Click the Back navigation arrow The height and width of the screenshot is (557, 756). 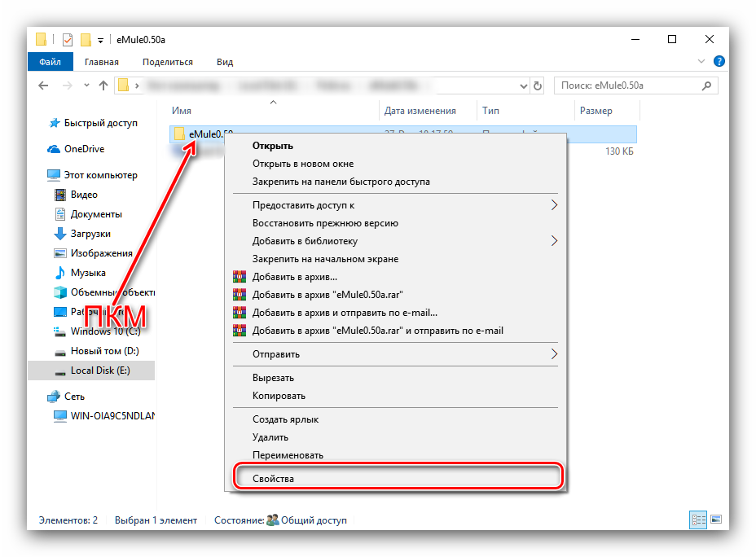[x=42, y=86]
